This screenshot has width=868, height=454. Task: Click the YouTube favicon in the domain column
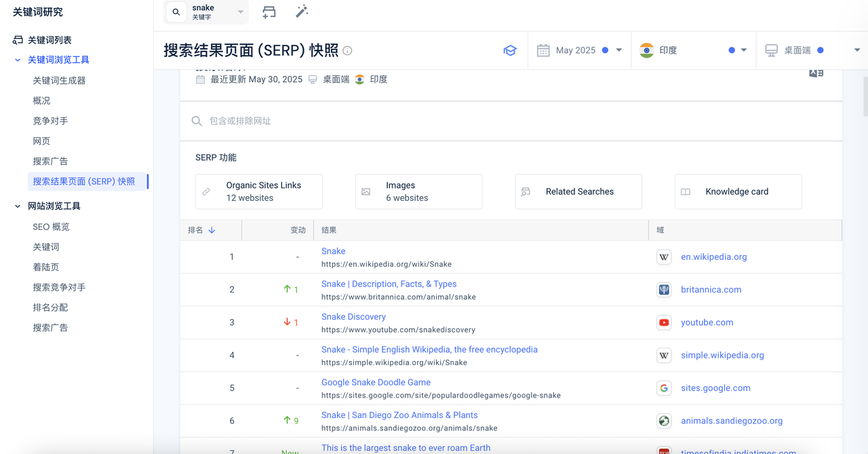(x=664, y=322)
